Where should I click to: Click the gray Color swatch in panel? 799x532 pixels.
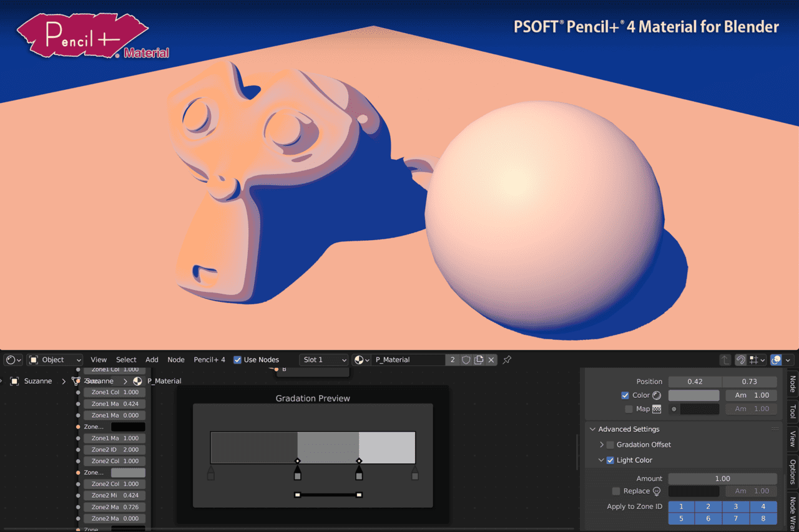tap(694, 395)
